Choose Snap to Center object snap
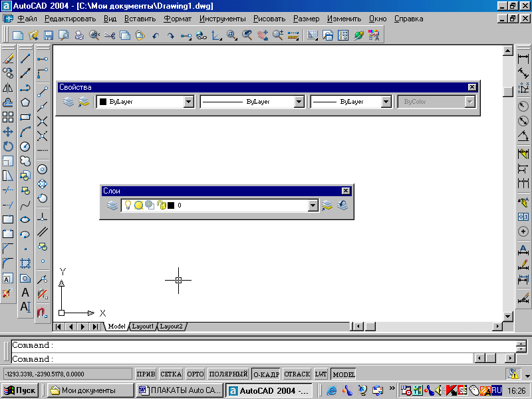 coord(43,169)
